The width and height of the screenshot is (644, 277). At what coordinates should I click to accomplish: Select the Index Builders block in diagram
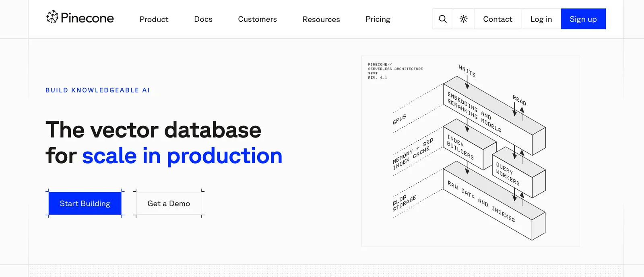[x=460, y=147]
